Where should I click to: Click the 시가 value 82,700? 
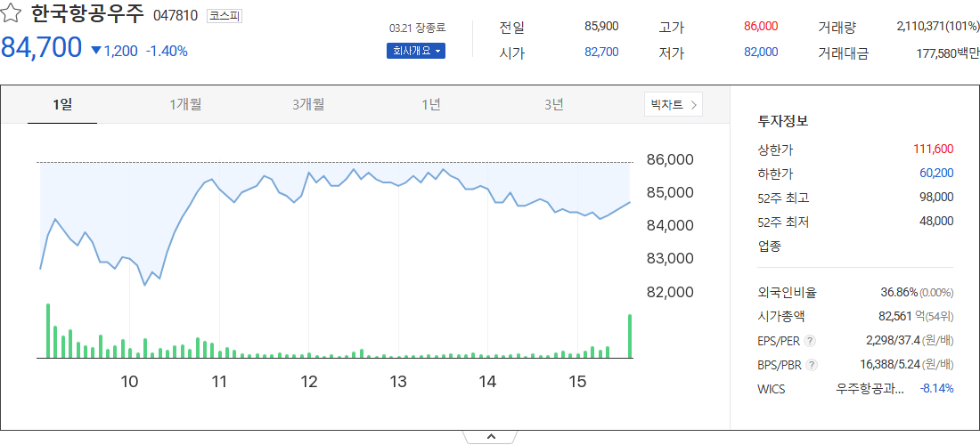coord(601,52)
